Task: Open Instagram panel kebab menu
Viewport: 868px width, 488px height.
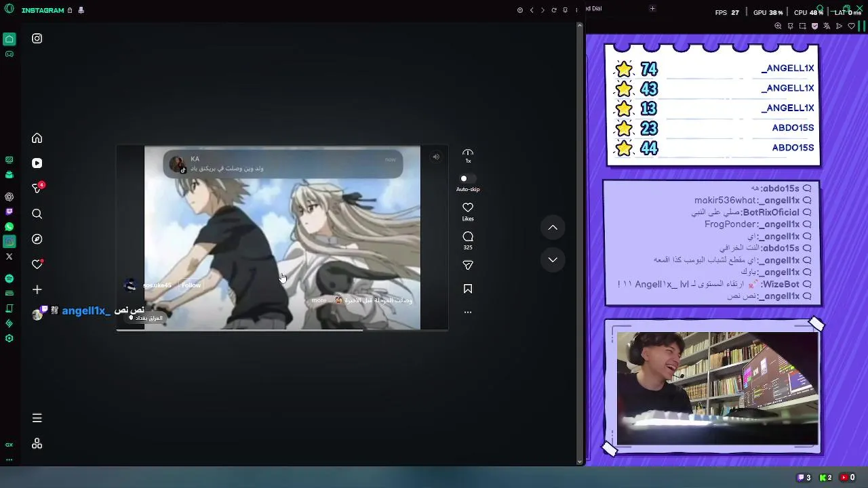Action: [576, 10]
